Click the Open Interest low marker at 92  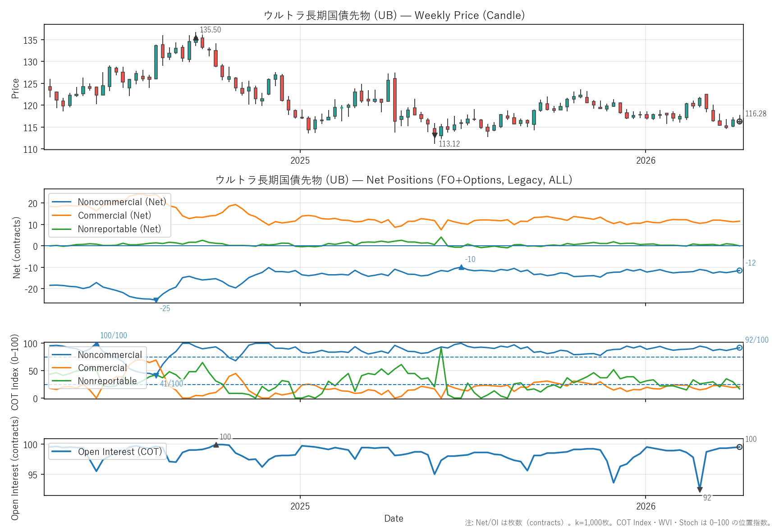point(700,490)
